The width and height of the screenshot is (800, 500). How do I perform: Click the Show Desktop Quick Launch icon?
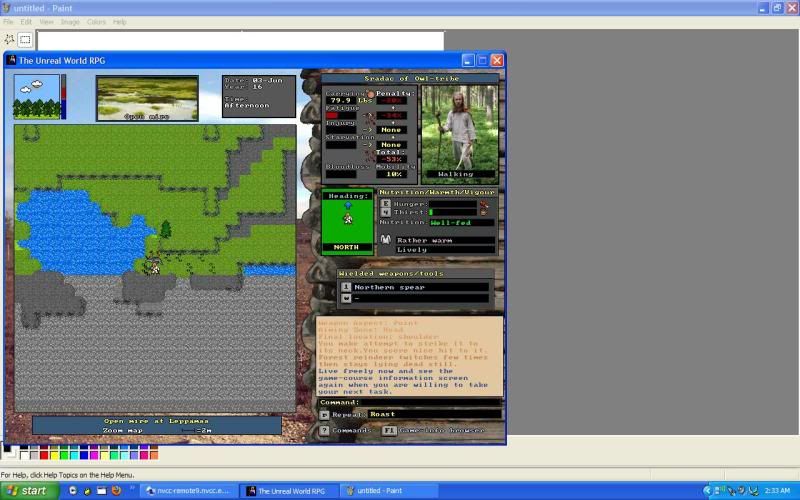(x=102, y=490)
